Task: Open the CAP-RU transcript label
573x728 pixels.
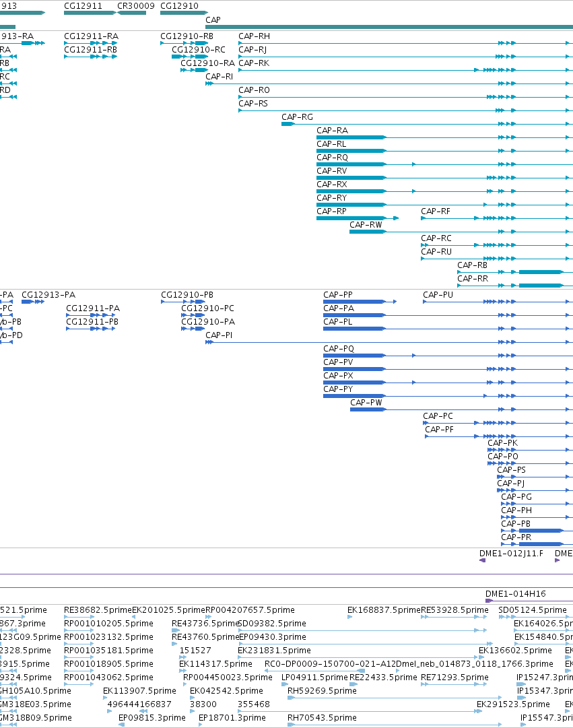Action: point(436,252)
